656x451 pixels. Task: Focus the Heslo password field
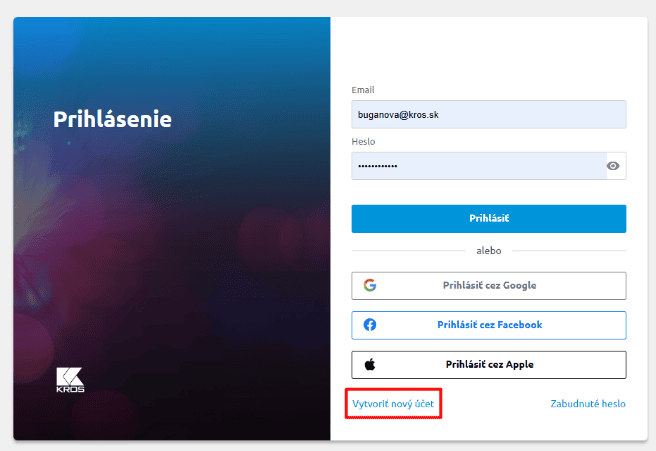tap(478, 166)
